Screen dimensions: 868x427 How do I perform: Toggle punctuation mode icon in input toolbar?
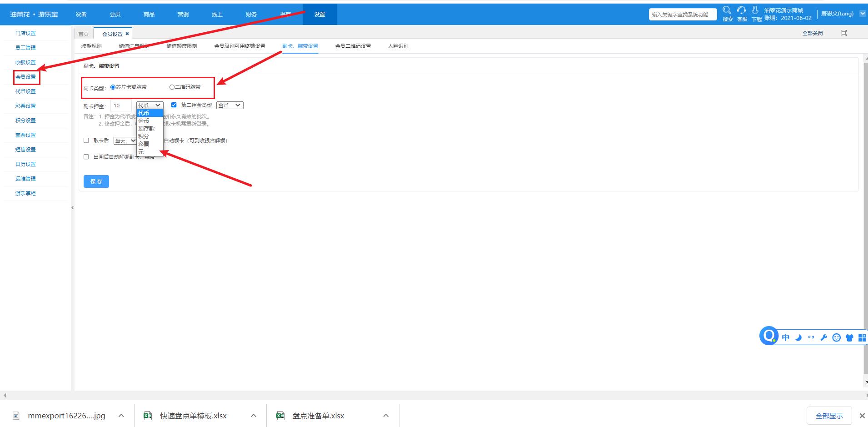(x=811, y=337)
